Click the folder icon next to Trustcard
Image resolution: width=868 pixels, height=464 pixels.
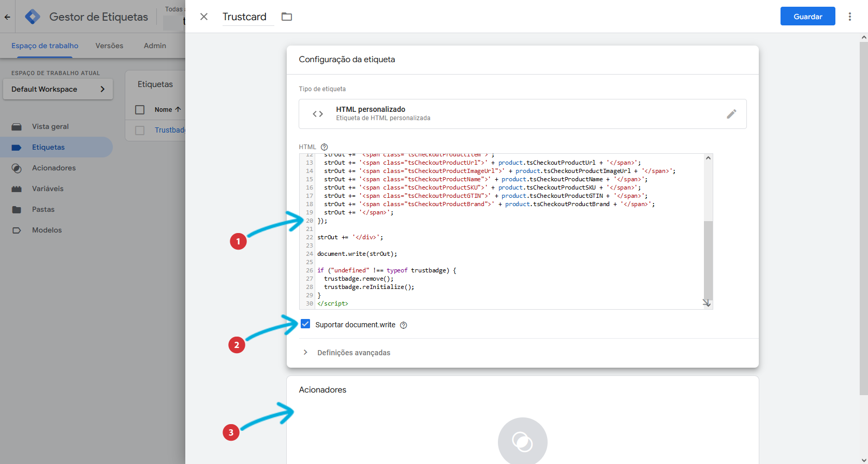[287, 17]
